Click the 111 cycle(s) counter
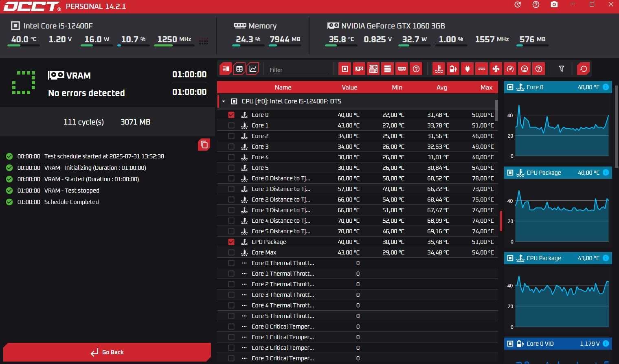 pyautogui.click(x=84, y=122)
